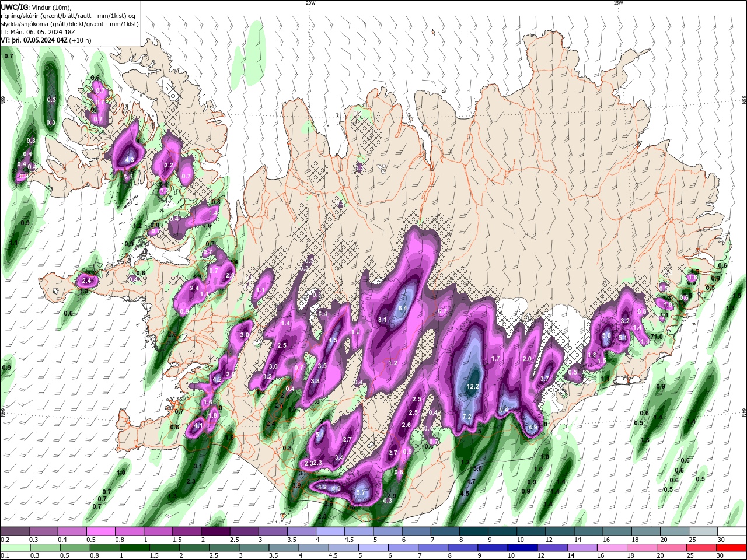747x560 pixels.
Task: Click the 20W longitude label
Action: click(x=310, y=3)
